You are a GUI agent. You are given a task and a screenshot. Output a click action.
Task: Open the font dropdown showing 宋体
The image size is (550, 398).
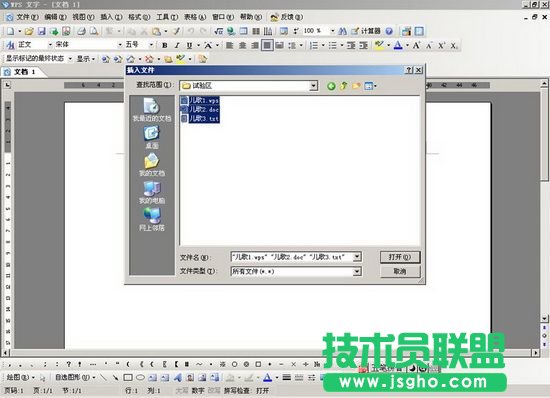point(120,45)
